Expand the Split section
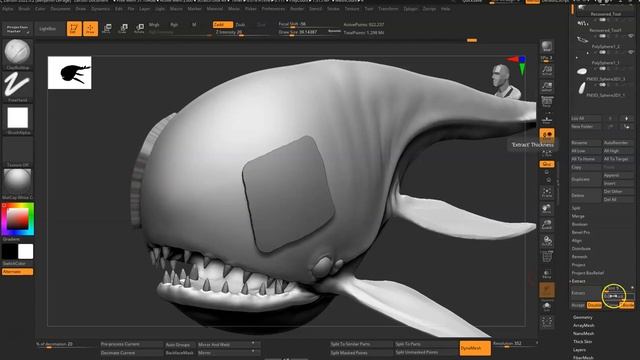The height and width of the screenshot is (360, 640). pos(576,208)
